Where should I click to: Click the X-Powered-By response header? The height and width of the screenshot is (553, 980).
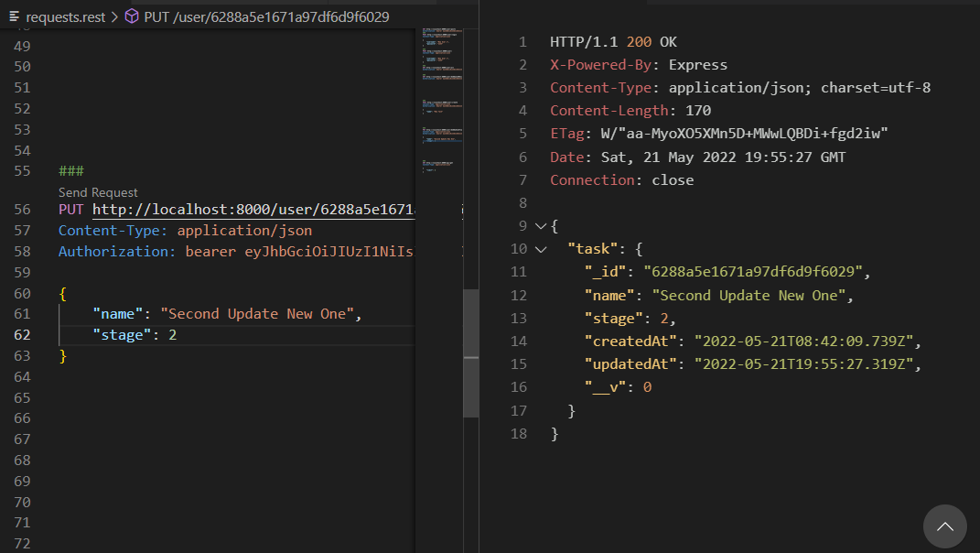600,65
